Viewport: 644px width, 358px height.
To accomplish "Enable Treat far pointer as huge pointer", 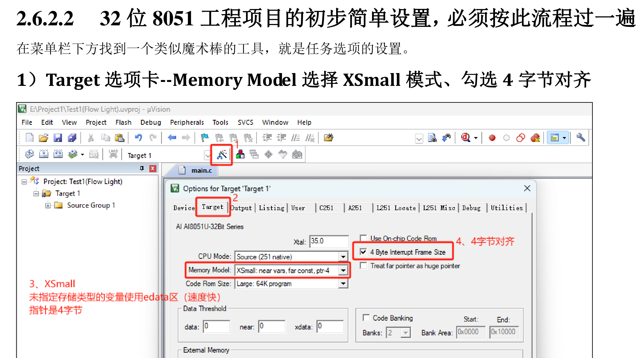I will (x=363, y=265).
